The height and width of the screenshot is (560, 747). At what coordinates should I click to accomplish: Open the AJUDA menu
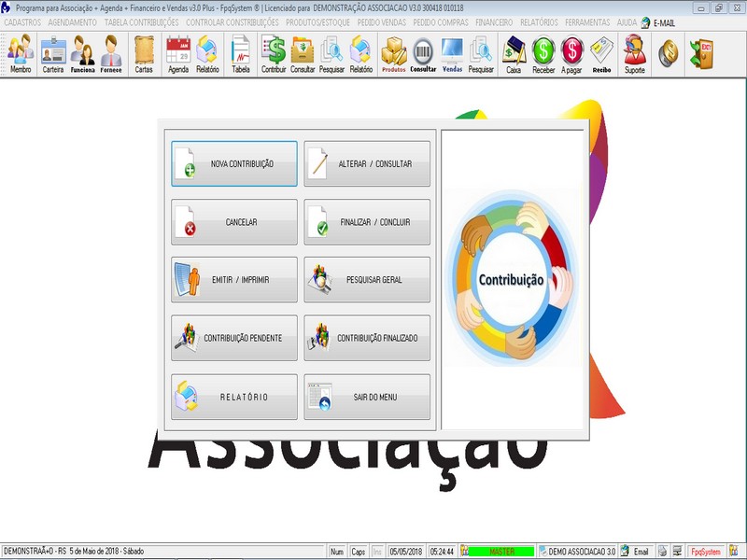(x=627, y=22)
